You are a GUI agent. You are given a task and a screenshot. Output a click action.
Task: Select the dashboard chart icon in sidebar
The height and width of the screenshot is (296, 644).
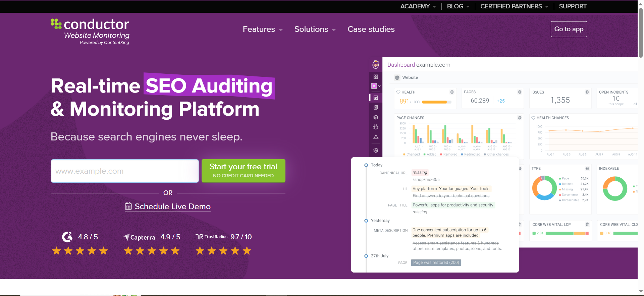[376, 98]
